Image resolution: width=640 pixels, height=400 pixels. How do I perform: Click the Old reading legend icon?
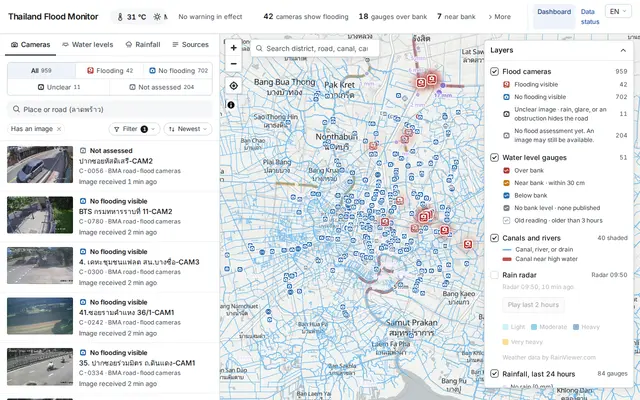(x=506, y=220)
